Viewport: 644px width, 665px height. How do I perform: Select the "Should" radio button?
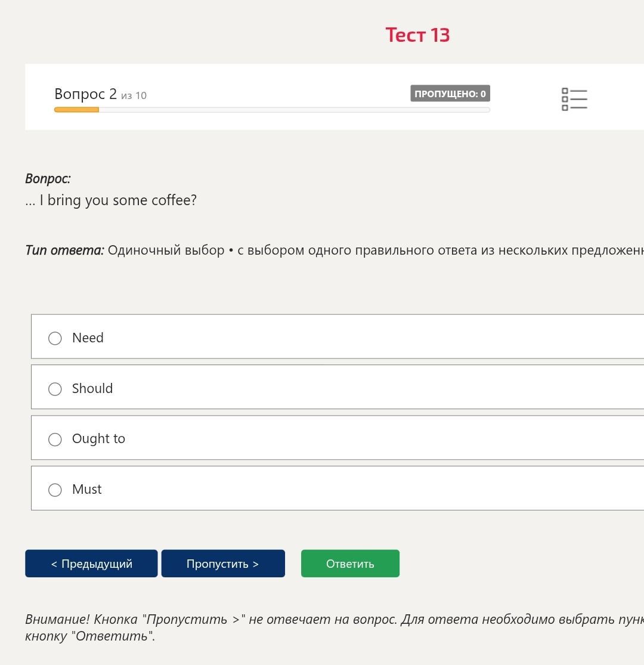(x=55, y=389)
